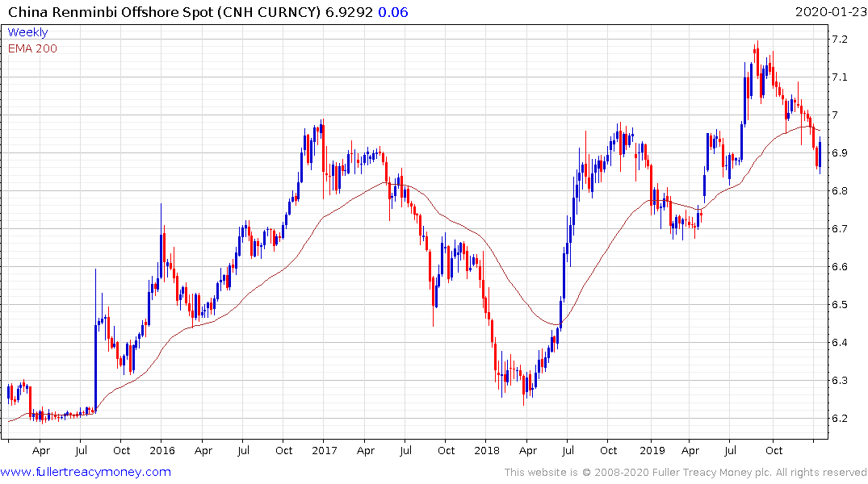868x484 pixels.
Task: Click the 7 price axis label
Action: coord(835,115)
